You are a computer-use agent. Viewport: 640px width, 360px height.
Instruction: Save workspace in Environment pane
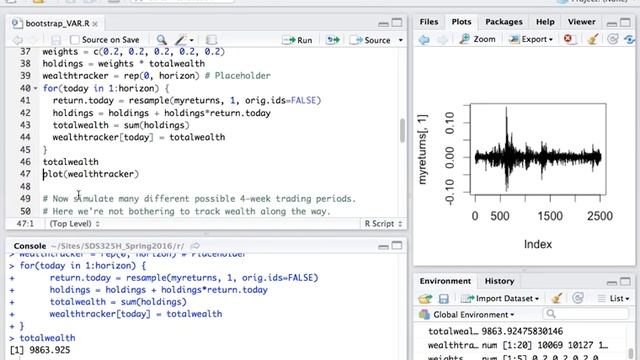pos(444,299)
